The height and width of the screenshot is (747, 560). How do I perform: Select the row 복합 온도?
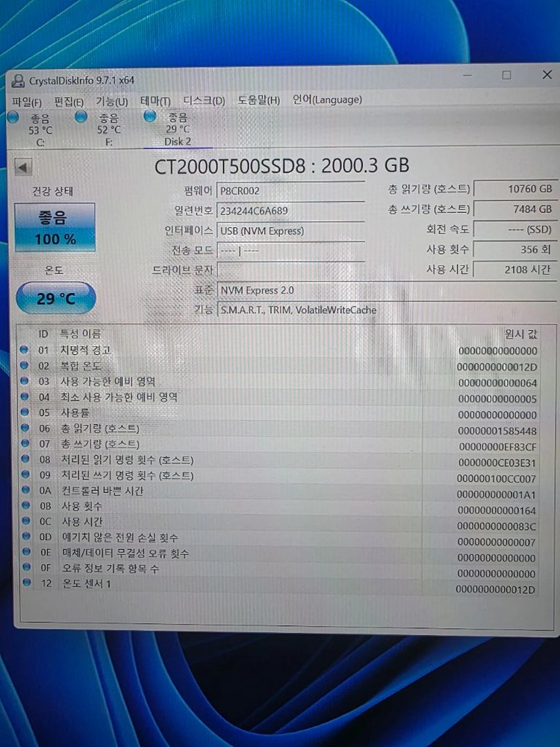tap(280, 366)
